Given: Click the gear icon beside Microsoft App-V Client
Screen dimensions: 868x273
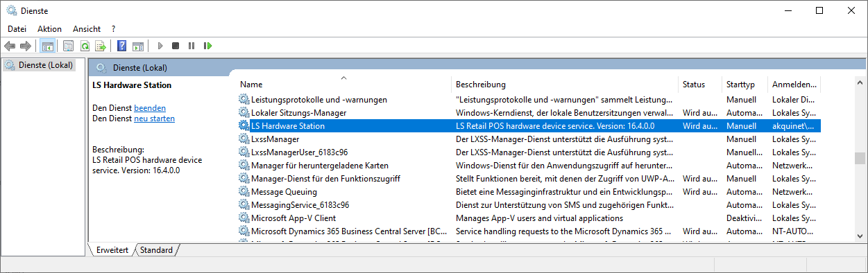Looking at the screenshot, I should click(x=244, y=218).
